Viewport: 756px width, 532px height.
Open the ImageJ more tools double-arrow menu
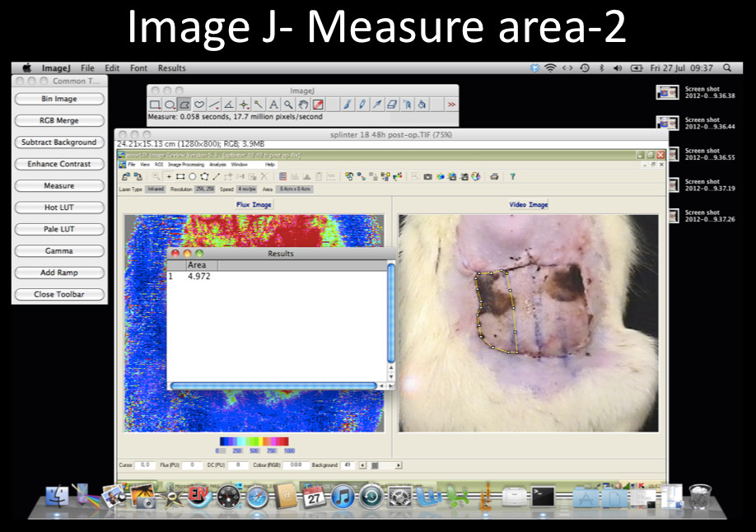tap(451, 105)
